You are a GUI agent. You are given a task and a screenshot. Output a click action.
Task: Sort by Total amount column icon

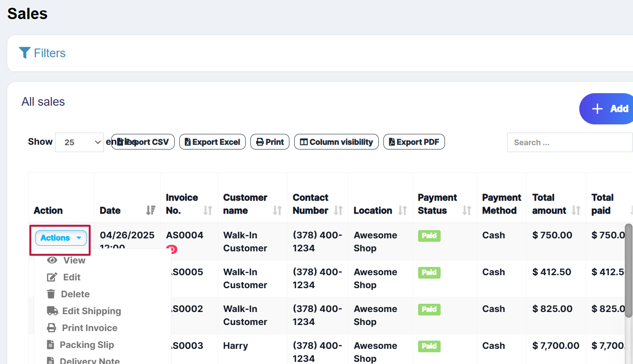(x=576, y=211)
